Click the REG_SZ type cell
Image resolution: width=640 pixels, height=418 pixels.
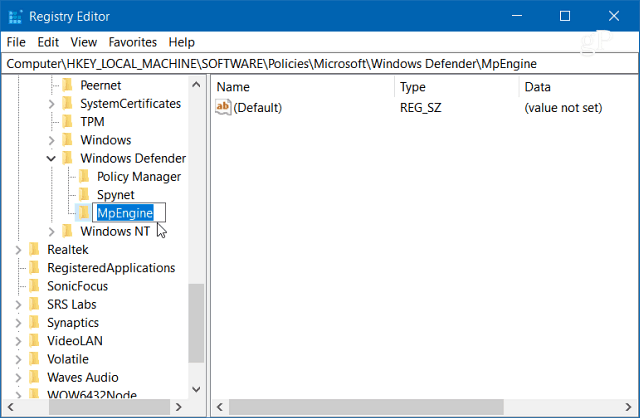420,107
